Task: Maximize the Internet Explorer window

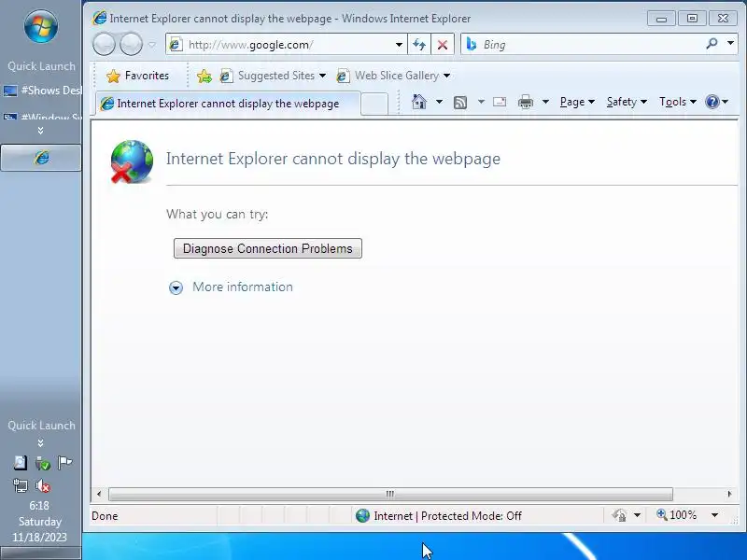Action: [692, 19]
